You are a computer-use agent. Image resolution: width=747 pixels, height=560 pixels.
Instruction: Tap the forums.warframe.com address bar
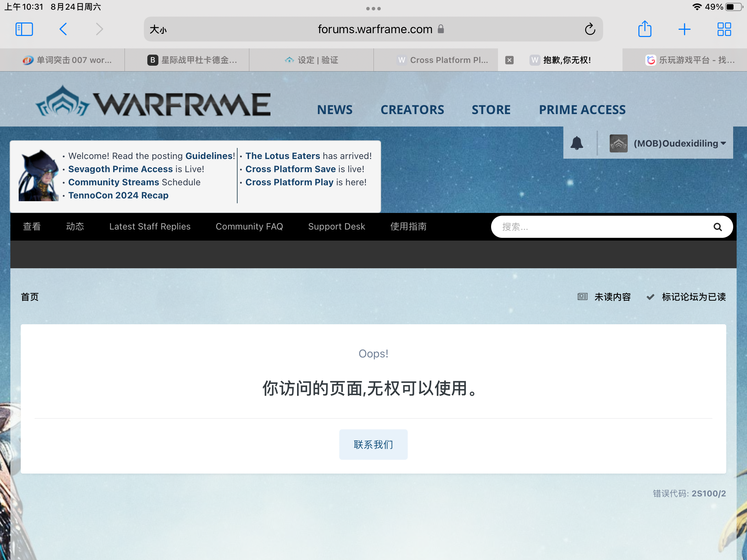tap(373, 29)
